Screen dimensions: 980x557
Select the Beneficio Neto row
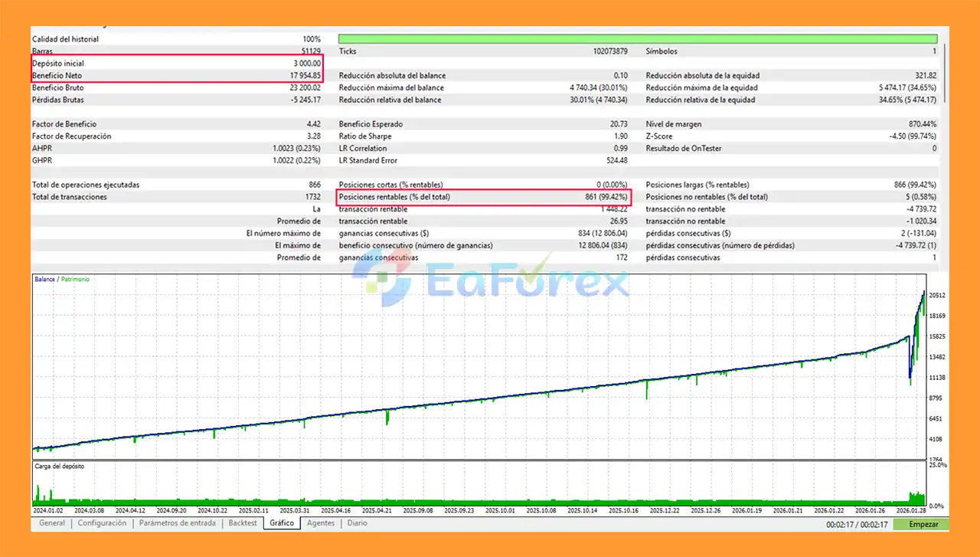(x=176, y=76)
